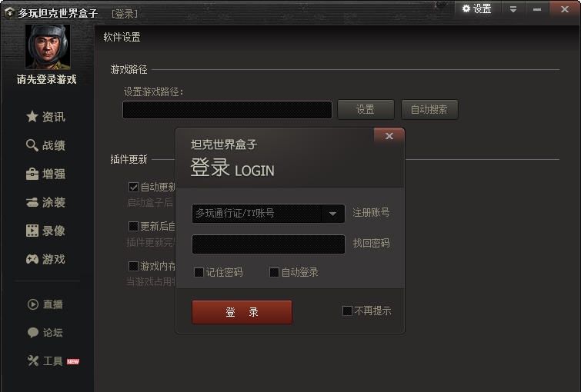Click the red 登录 button

coord(242,312)
